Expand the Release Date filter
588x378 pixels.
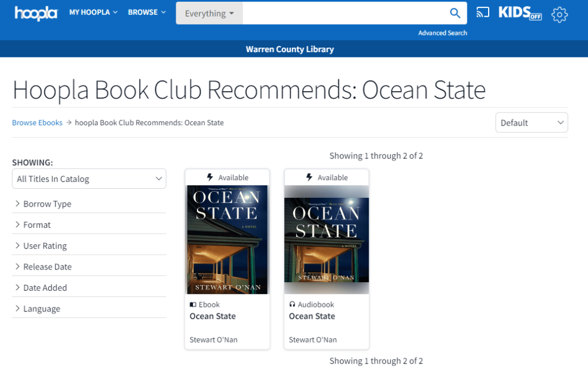pos(47,267)
